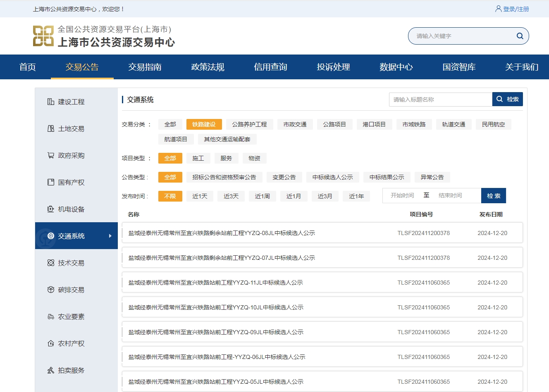Click 建设工程 sidebar icon

click(51, 102)
